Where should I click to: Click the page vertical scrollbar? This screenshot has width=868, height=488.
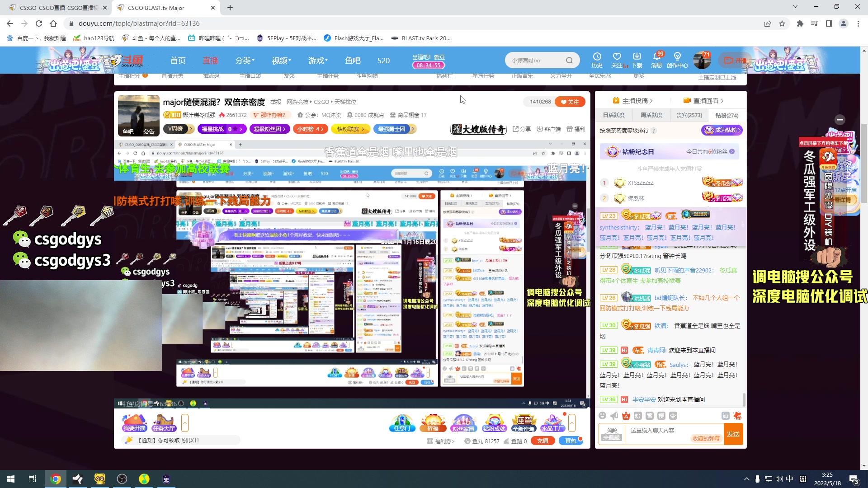tap(864, 163)
